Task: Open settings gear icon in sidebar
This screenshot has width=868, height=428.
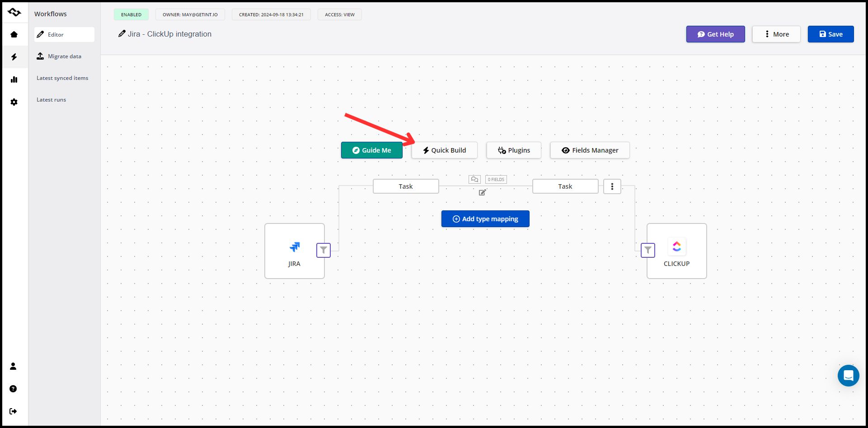Action: click(x=14, y=102)
